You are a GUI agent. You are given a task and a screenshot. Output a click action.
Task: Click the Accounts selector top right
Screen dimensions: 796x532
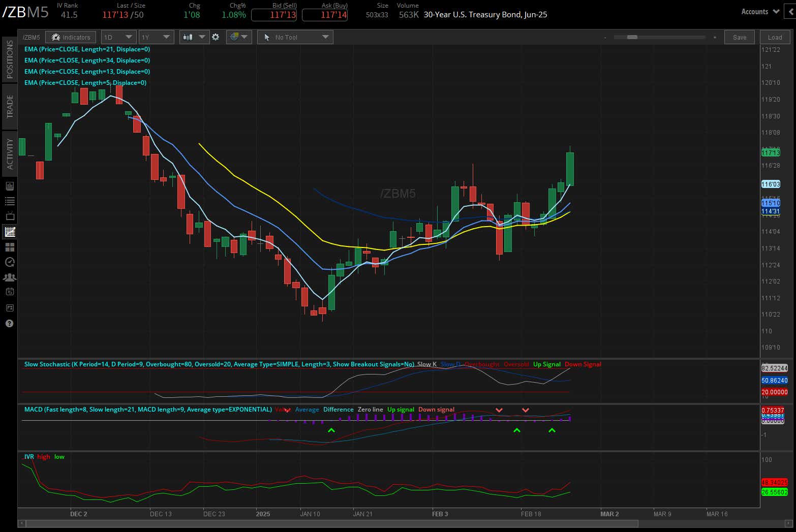pos(759,11)
